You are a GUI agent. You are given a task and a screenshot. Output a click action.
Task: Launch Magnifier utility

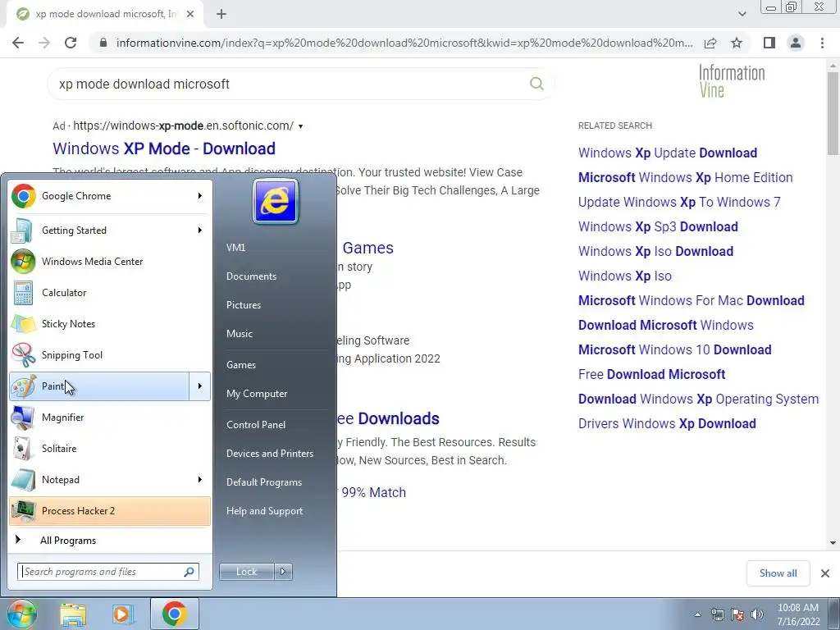click(110, 418)
